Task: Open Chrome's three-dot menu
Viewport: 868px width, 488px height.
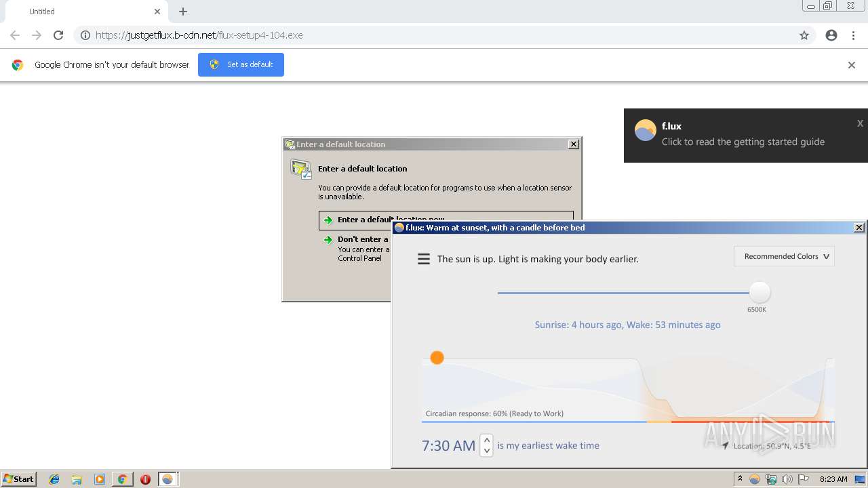Action: (853, 35)
